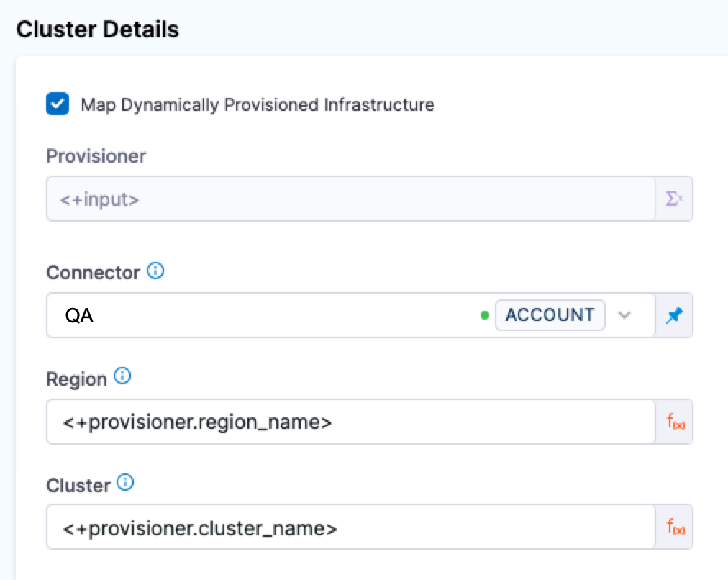The height and width of the screenshot is (580, 728).
Task: Open the QA connector selector
Action: tap(259, 315)
